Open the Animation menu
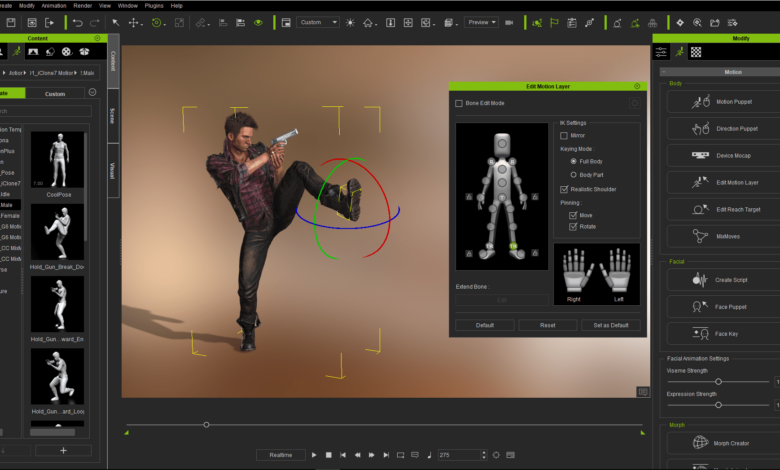The image size is (780, 470). (54, 5)
